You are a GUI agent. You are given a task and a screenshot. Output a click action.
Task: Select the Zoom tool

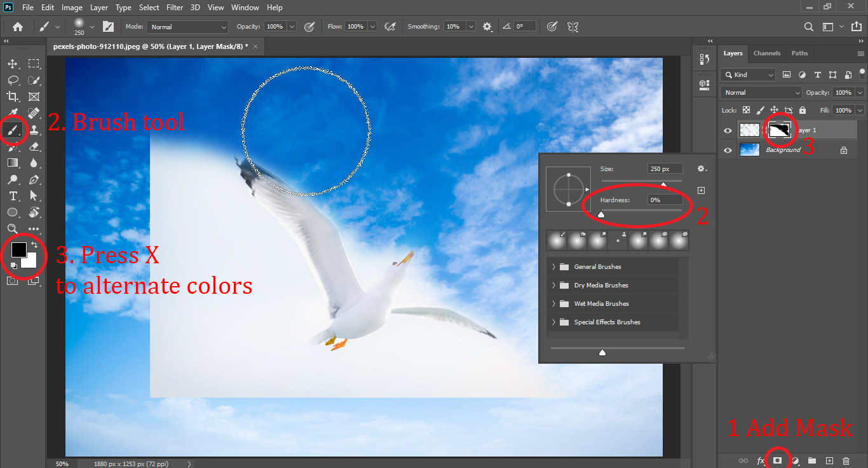coord(12,228)
